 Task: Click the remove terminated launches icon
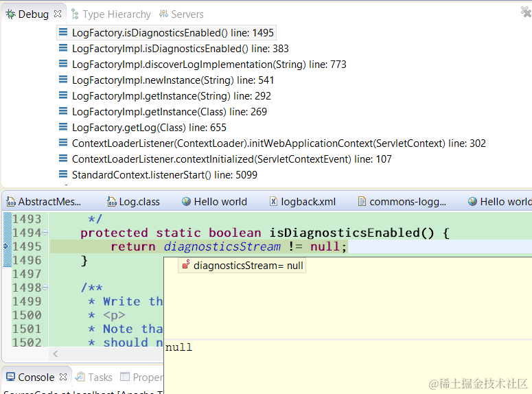coord(526,12)
